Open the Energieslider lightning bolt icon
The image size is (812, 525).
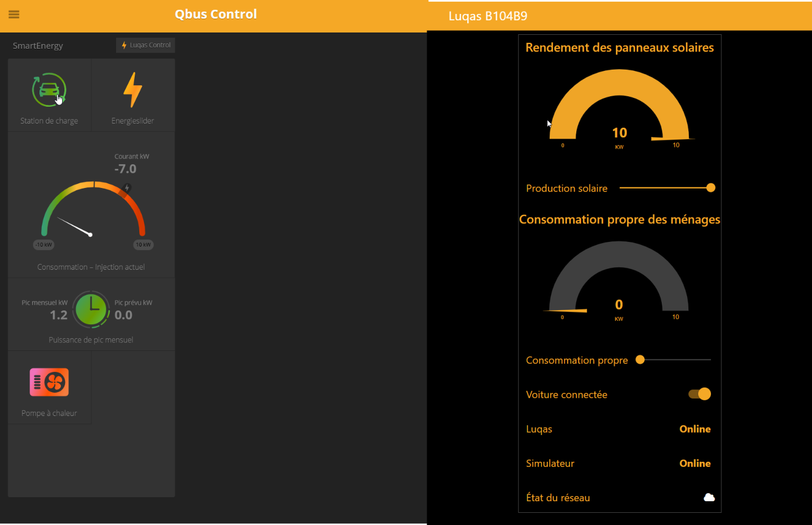tap(133, 90)
